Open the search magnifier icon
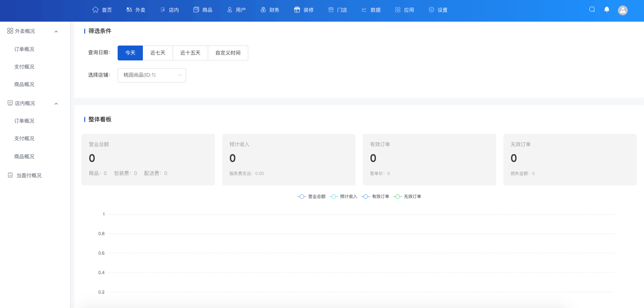Viewport: 644px width, 308px height. click(x=592, y=9)
